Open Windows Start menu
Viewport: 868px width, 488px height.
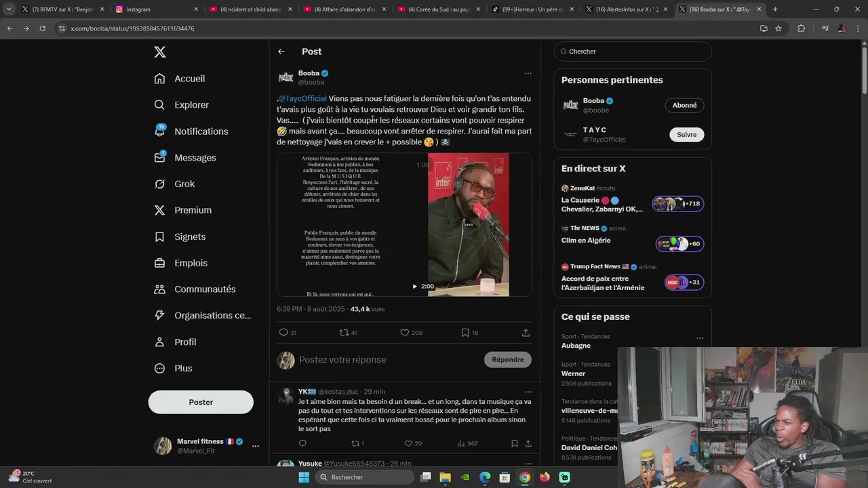304,477
